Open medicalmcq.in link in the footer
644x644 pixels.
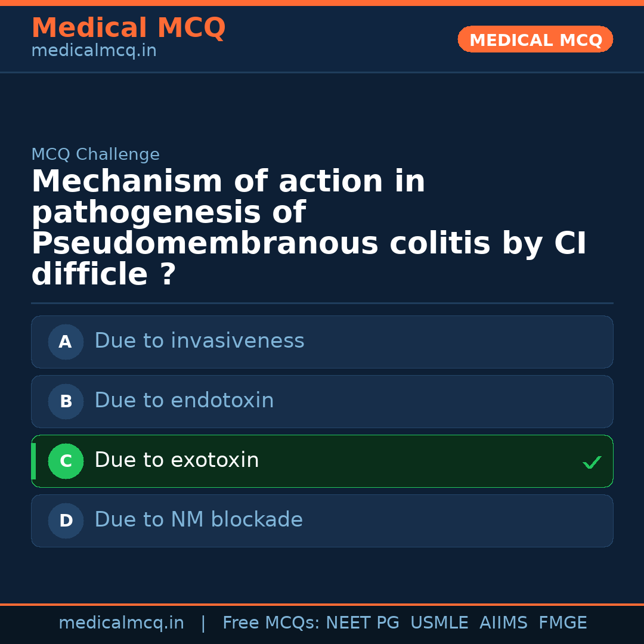click(121, 623)
